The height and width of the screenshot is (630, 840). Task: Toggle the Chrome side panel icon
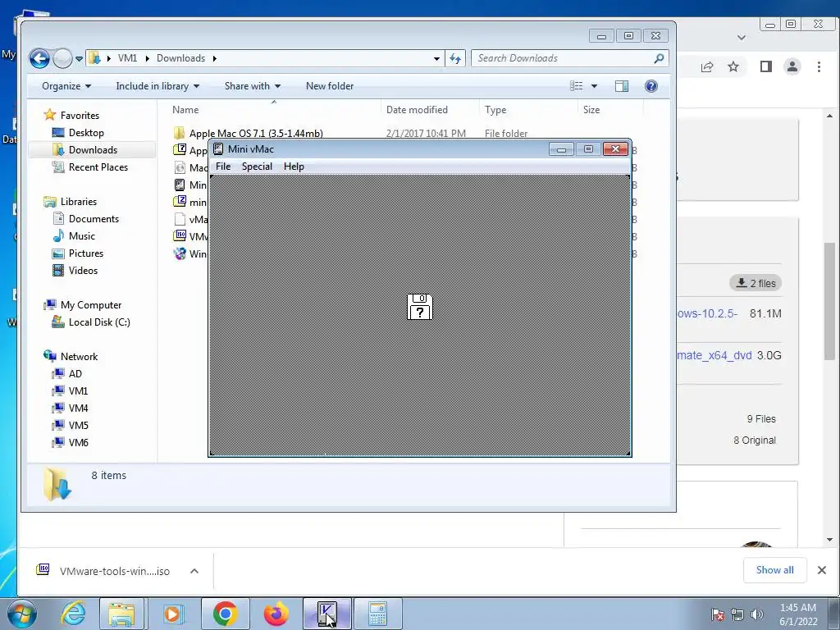click(765, 66)
